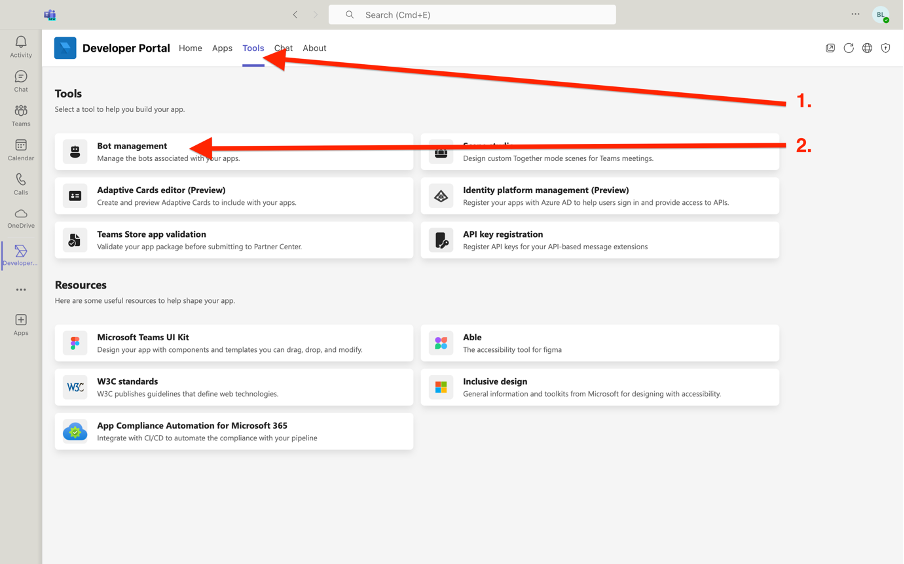The height and width of the screenshot is (564, 904).
Task: Click the Identity platform management icon
Action: 441,196
